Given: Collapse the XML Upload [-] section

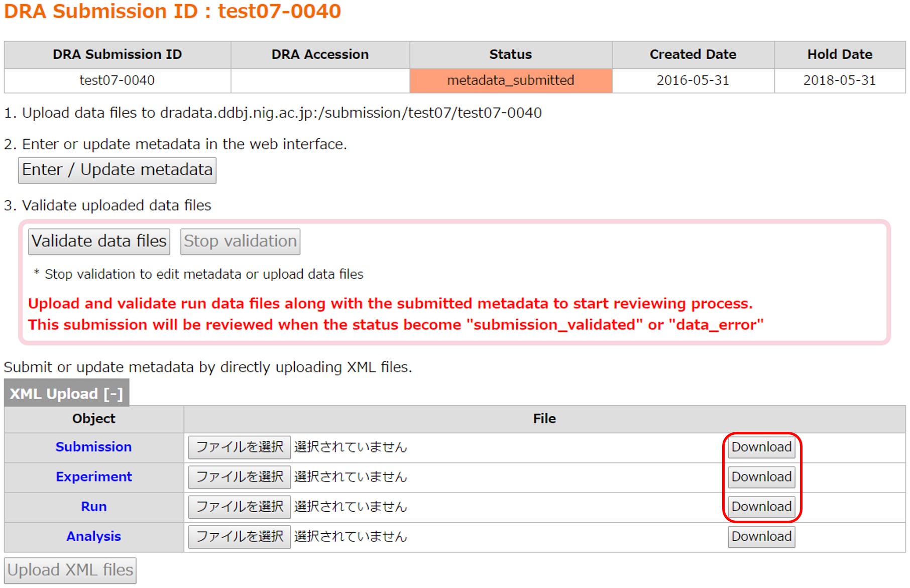Looking at the screenshot, I should click(66, 394).
